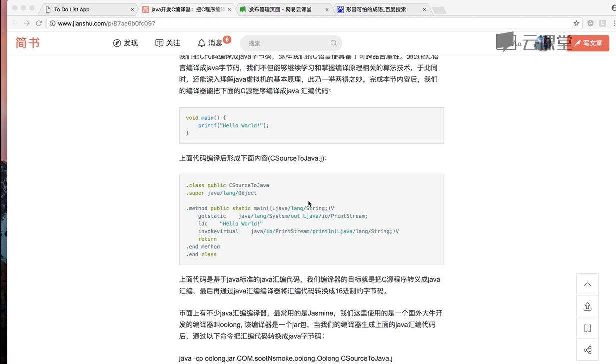This screenshot has height=364, width=616.
Task: Close the To Do List App tab
Action: [132, 9]
